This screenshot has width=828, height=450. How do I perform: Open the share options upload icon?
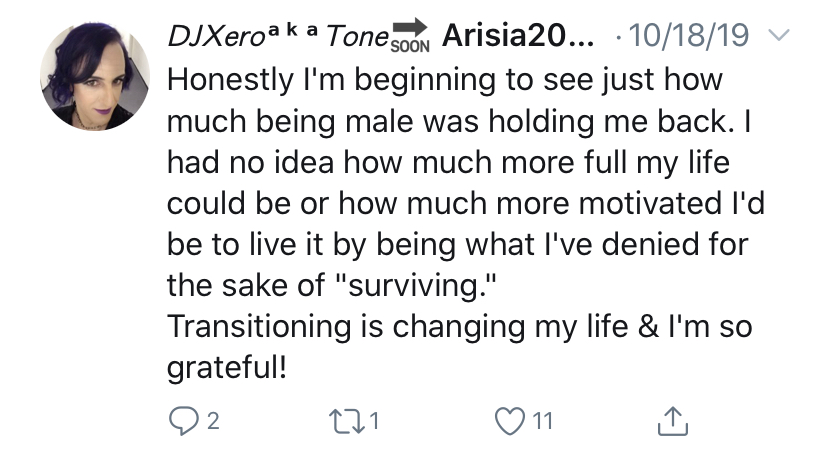click(x=673, y=420)
